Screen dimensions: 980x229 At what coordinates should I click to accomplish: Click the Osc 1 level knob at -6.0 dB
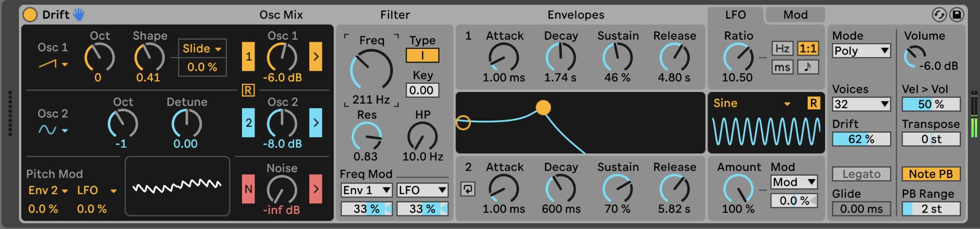pyautogui.click(x=282, y=58)
